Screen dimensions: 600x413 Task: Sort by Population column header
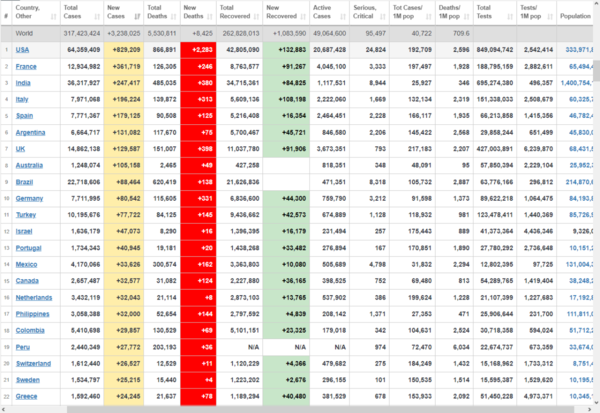tap(575, 17)
